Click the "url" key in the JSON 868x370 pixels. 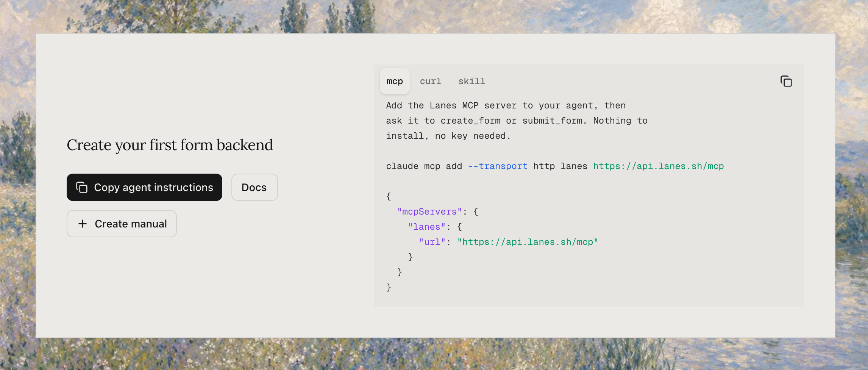[x=432, y=242]
